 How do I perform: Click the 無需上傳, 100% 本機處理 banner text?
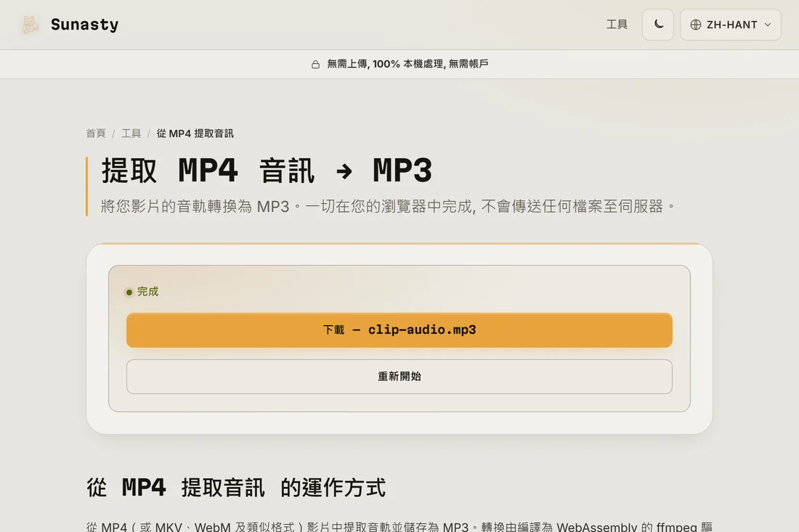407,64
